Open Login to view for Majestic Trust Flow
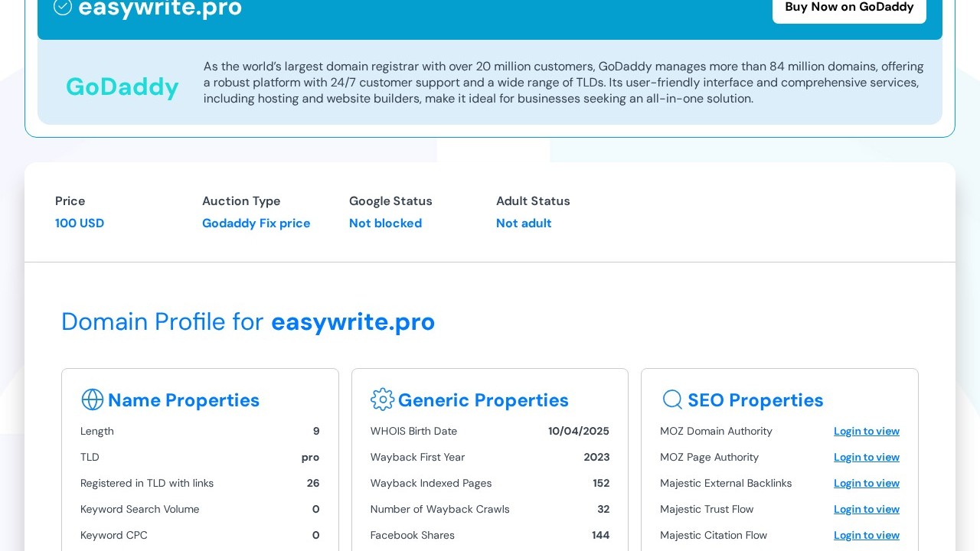The height and width of the screenshot is (551, 980). (866, 509)
